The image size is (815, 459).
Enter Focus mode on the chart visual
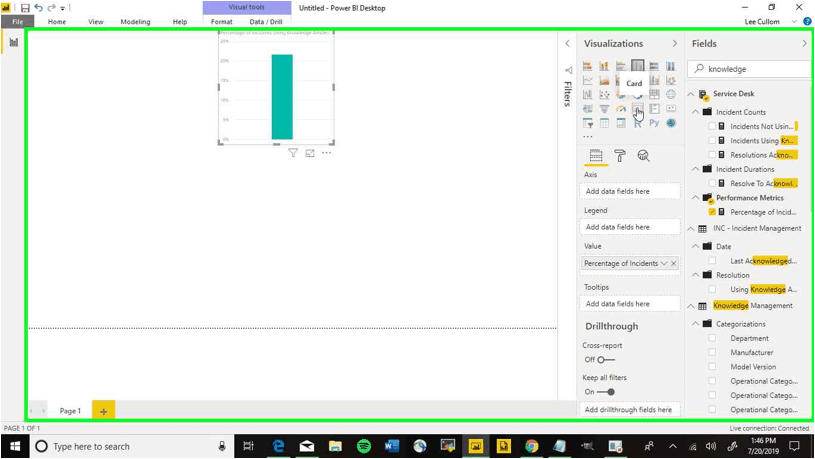point(310,153)
